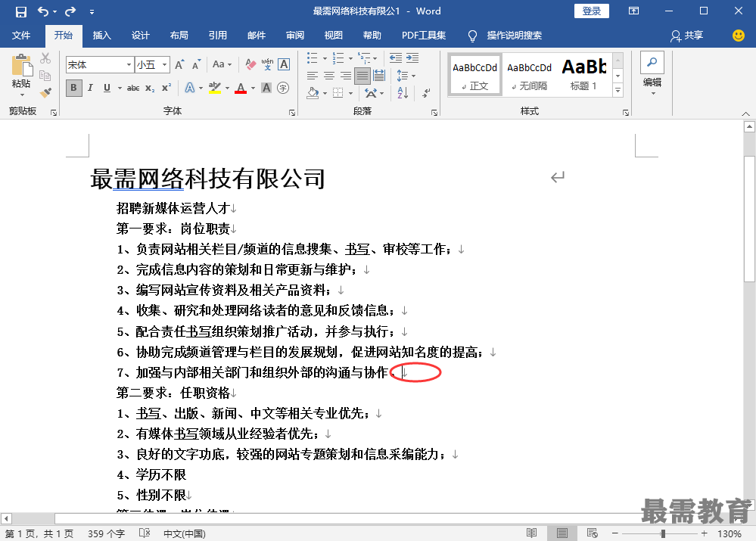The width and height of the screenshot is (756, 541).
Task: Collapse the ribbon with the chevron
Action: (745, 113)
